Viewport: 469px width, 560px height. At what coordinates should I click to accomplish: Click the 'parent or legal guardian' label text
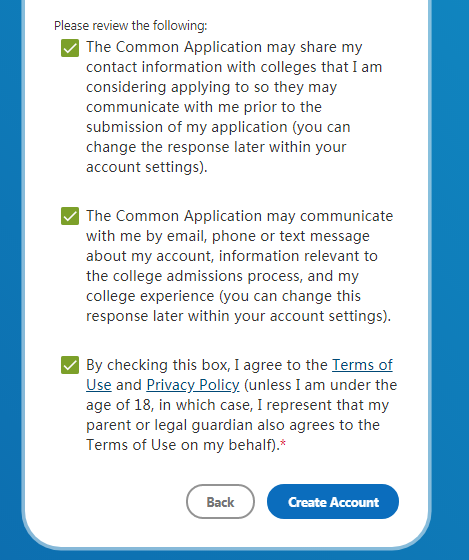170,425
